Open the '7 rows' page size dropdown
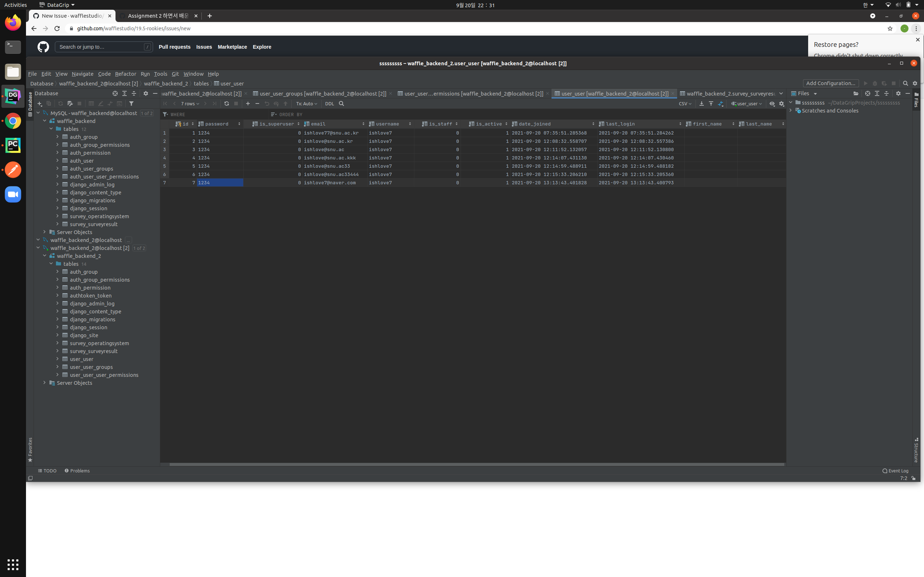 pyautogui.click(x=189, y=103)
